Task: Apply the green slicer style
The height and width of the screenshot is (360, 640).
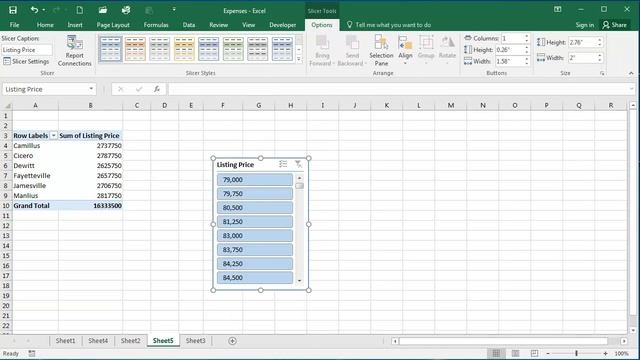Action: [x=233, y=49]
